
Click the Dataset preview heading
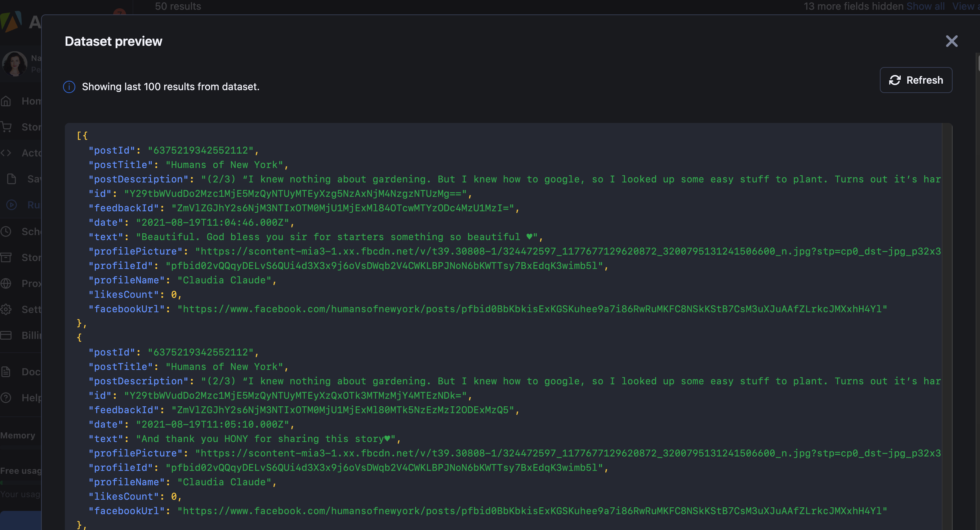pyautogui.click(x=113, y=41)
